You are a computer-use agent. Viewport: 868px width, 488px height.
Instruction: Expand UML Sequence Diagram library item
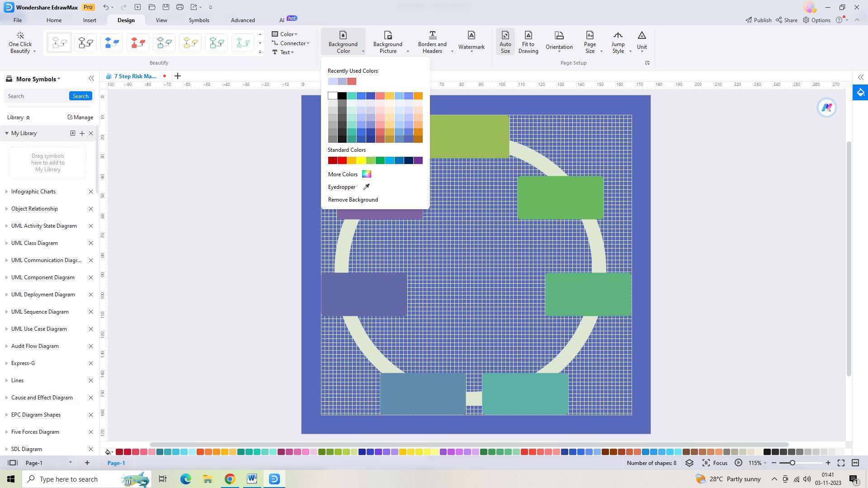pyautogui.click(x=5, y=311)
